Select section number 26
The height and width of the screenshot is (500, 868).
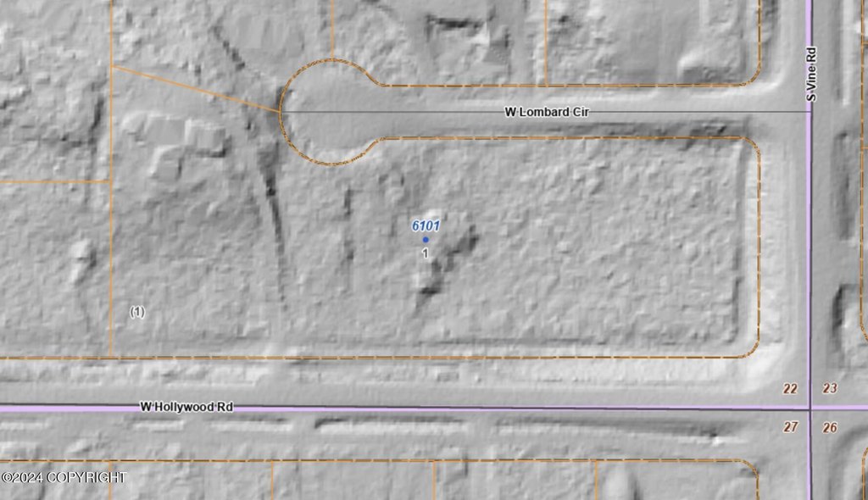click(830, 427)
